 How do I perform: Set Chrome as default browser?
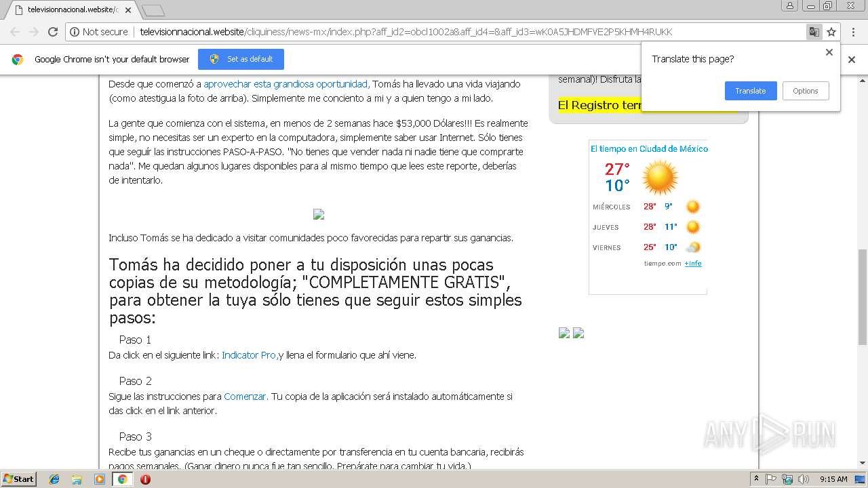(x=241, y=59)
